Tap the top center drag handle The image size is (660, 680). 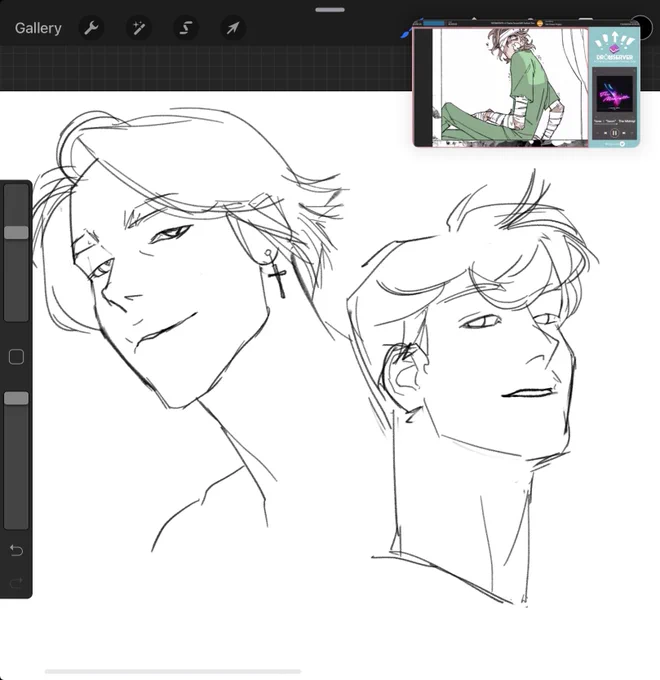(330, 10)
